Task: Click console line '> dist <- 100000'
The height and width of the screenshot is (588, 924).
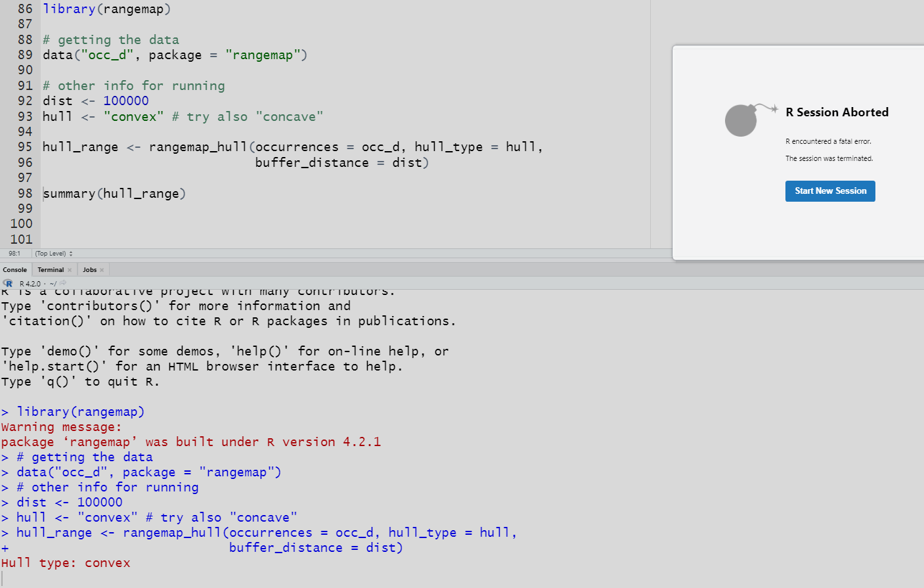Action: [62, 503]
